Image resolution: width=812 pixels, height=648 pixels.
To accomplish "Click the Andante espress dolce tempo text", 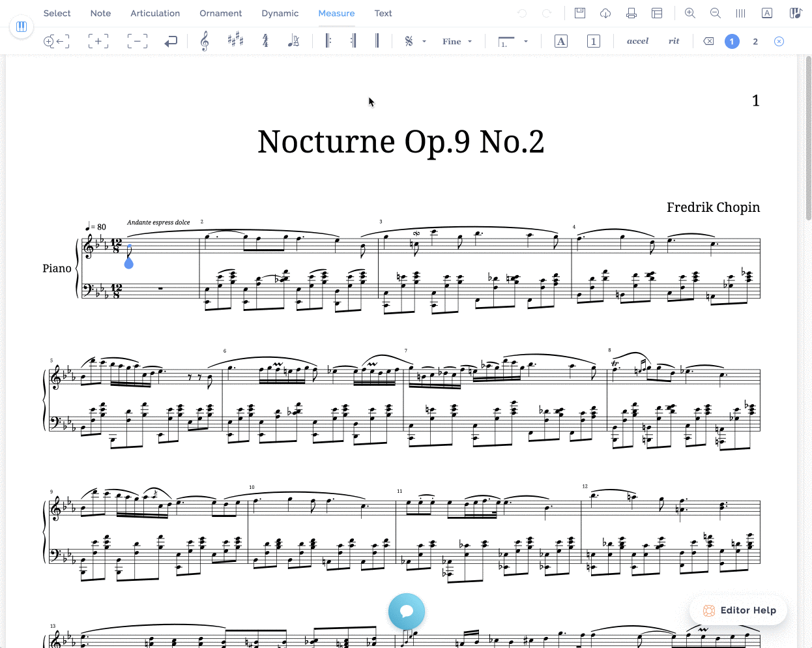I will click(x=158, y=222).
